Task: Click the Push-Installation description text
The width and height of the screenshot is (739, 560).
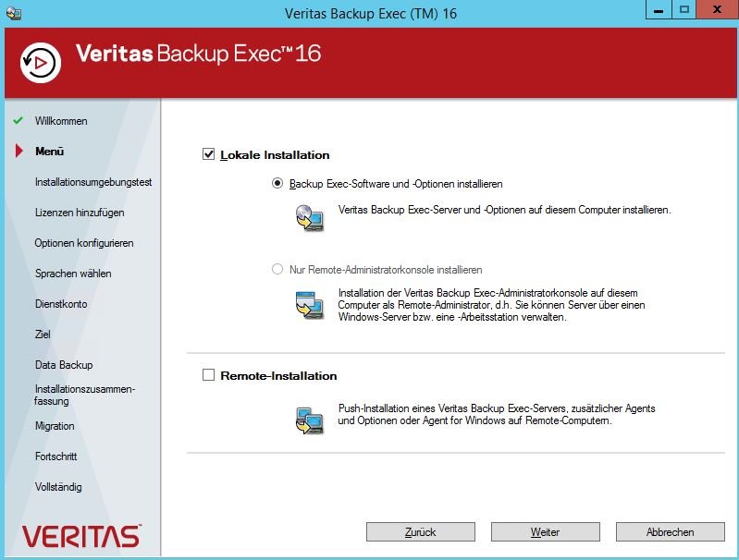Action: click(x=497, y=415)
